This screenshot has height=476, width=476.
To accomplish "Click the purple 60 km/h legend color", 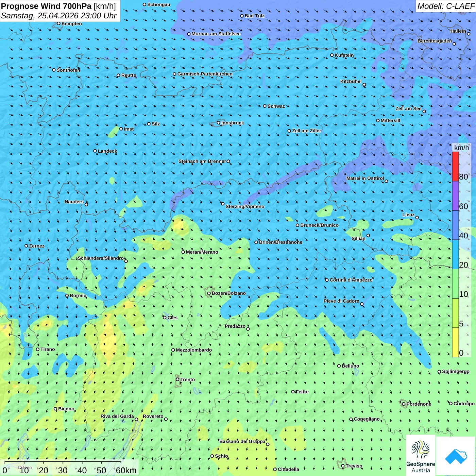I will coord(455,196).
